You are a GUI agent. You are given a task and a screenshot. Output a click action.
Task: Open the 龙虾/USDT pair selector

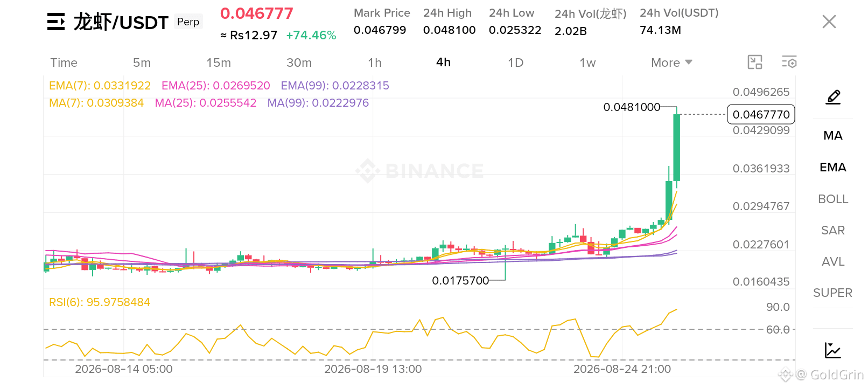[121, 22]
